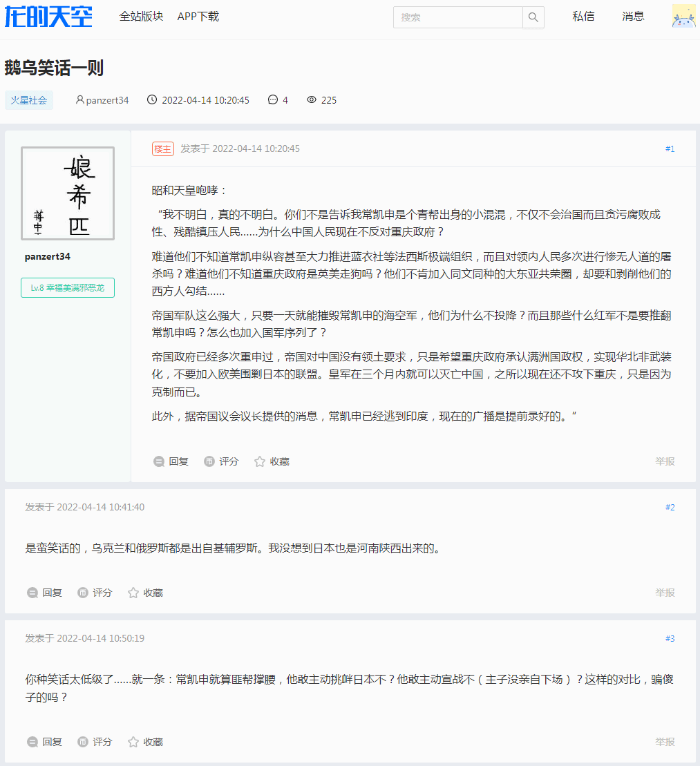This screenshot has height=766, width=700.
Task: Click the timestamp 发表于 2022-04-14 10:41:40
Action: [x=84, y=507]
